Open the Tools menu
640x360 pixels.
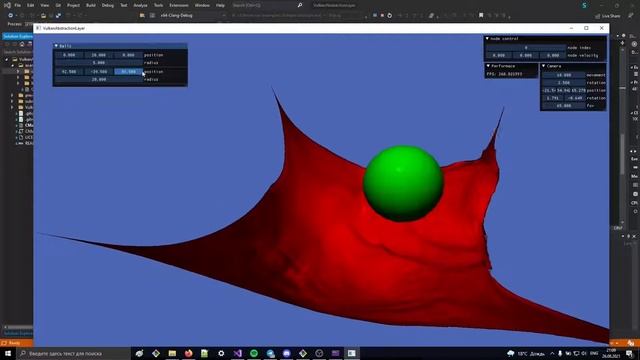[x=158, y=5]
